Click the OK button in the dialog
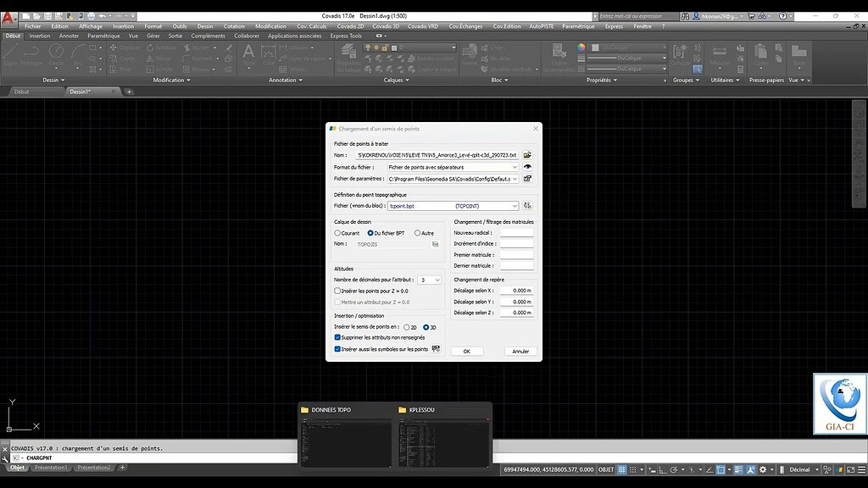Viewport: 868px width, 488px height. point(466,352)
